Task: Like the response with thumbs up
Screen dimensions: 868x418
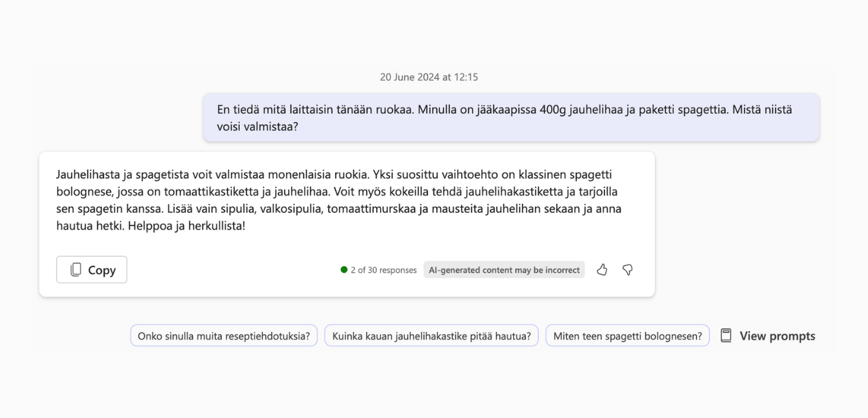Action: click(x=602, y=270)
